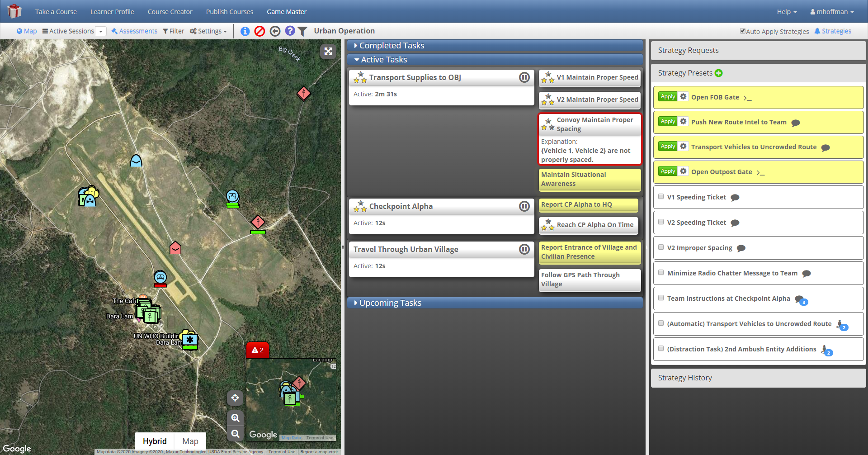Open the Settings dropdown

click(208, 31)
